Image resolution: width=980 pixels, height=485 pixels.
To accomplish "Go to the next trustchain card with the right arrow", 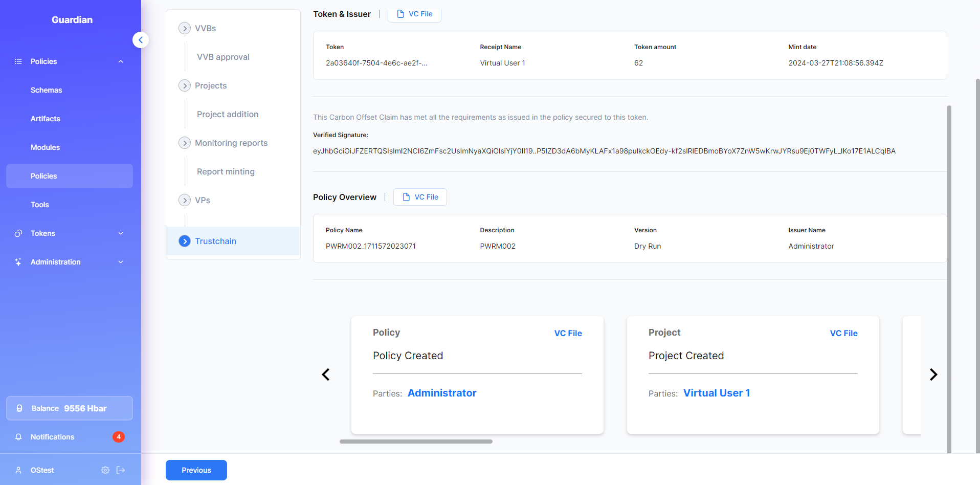I will [933, 374].
